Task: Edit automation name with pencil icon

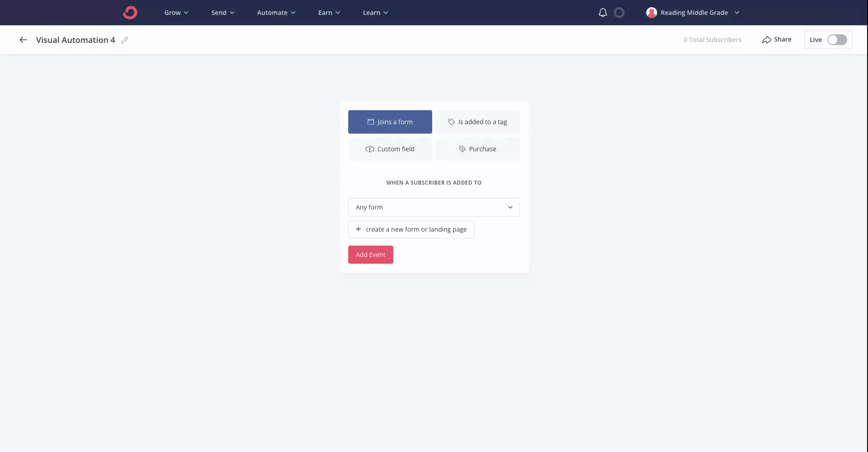Action: pyautogui.click(x=125, y=40)
